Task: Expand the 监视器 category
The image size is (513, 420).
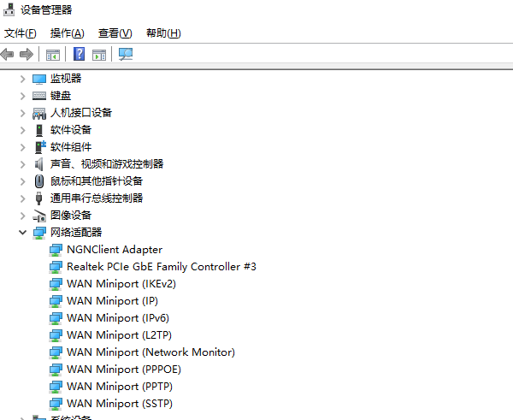Action: coord(22,79)
